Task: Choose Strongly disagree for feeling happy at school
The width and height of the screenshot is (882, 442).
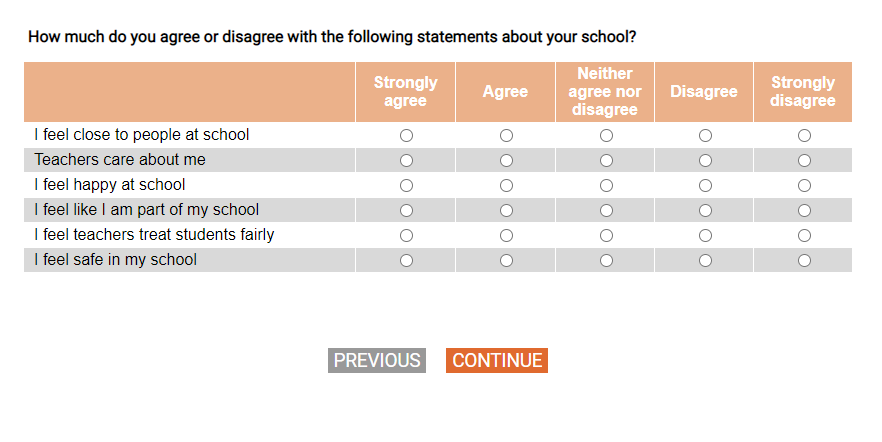Action: point(804,185)
